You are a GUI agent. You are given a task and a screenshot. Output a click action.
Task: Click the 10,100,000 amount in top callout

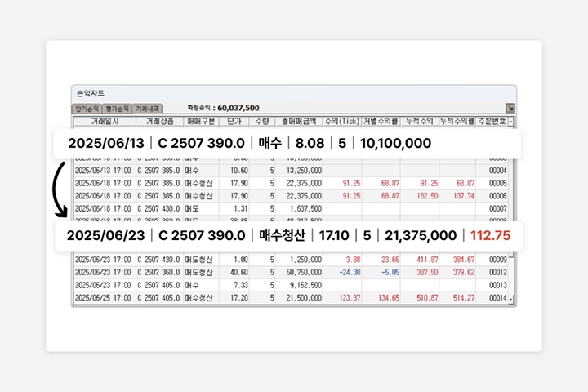point(394,143)
